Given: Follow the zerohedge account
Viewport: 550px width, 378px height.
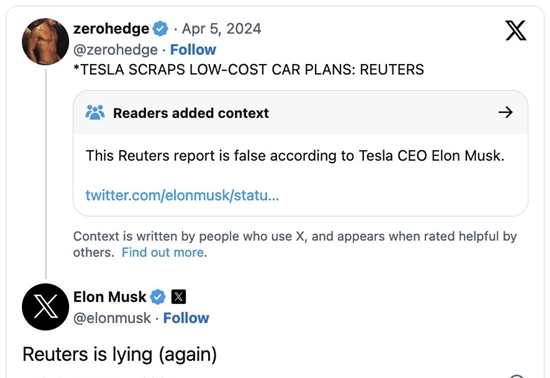Looking at the screenshot, I should pos(193,50).
